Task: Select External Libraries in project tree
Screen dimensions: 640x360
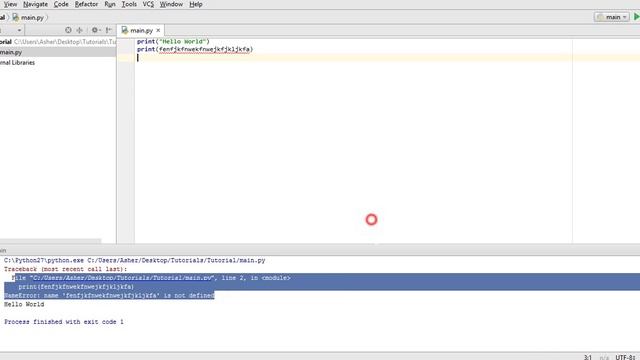Action: click(x=17, y=62)
